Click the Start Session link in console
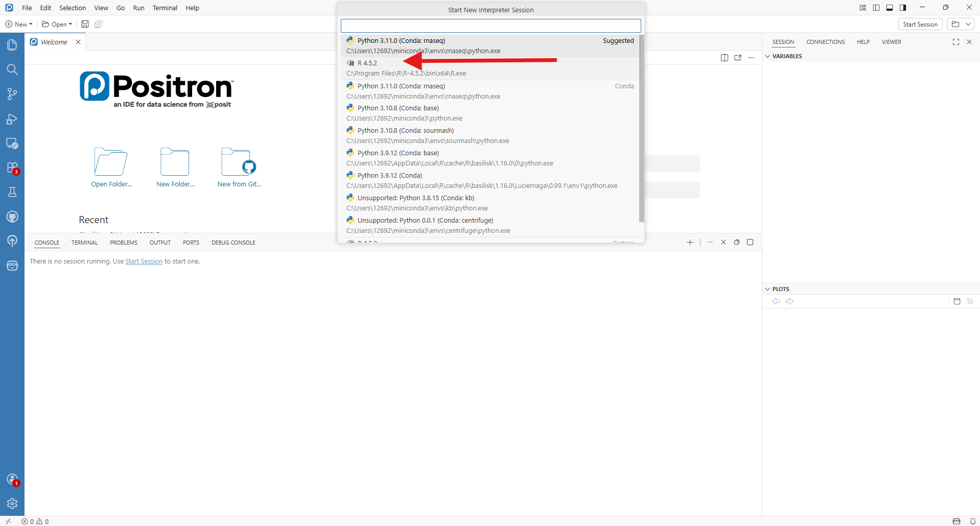Screen dimensions: 980x526 (x=144, y=261)
